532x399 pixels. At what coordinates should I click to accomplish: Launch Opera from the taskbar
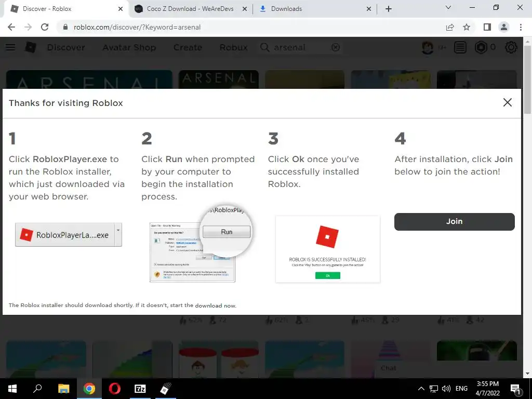114,389
